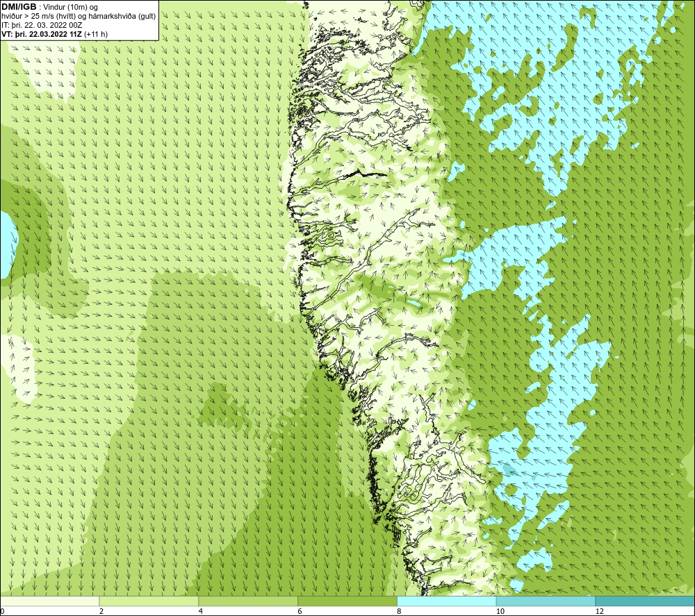This screenshot has width=695, height=616.
Task: Click the "IT: þri. 22. 03. 2022 00Z" line
Action: click(x=42, y=25)
